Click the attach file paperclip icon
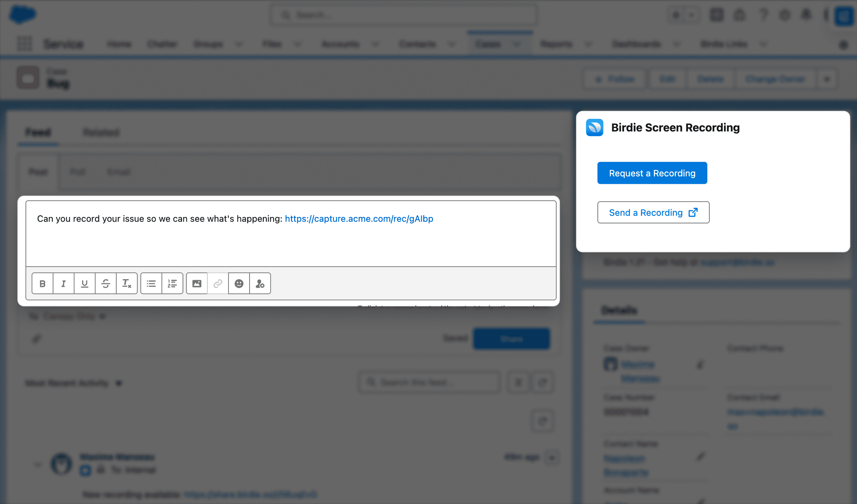Image resolution: width=857 pixels, height=504 pixels. [x=37, y=338]
